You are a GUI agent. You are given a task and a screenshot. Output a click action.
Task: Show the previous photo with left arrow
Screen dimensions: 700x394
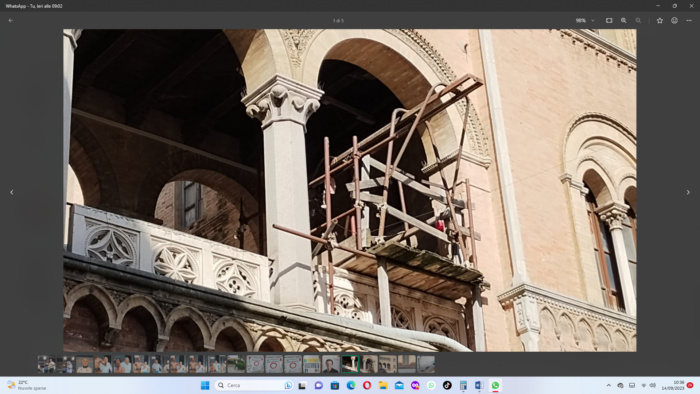pos(12,192)
